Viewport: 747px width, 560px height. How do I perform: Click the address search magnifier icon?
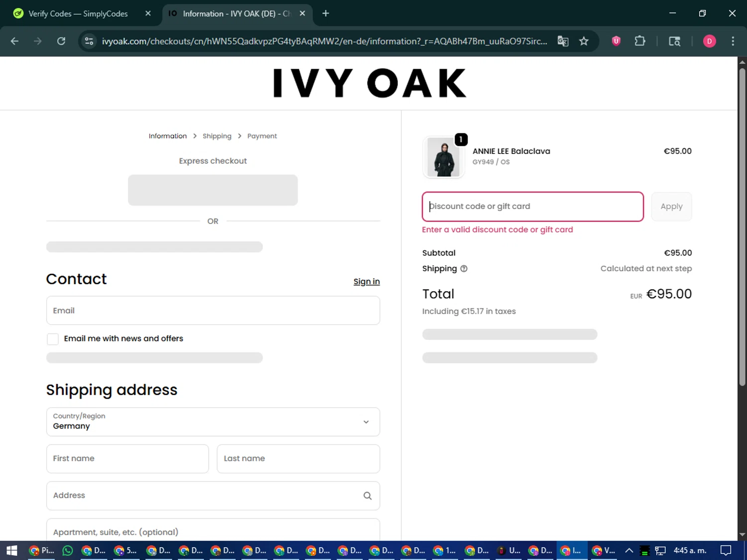click(368, 496)
